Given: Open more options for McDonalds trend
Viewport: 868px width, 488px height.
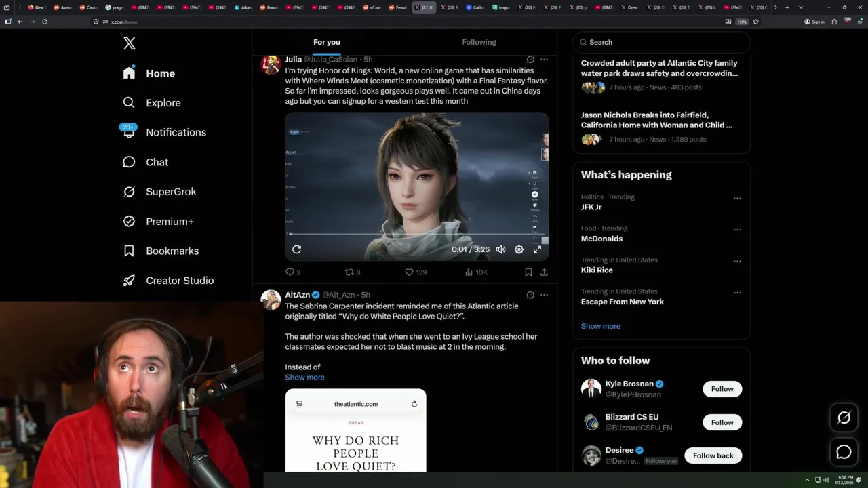Looking at the screenshot, I should [x=737, y=230].
